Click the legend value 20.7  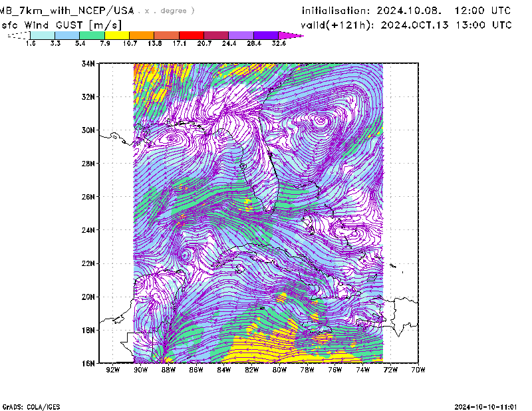tap(204, 43)
